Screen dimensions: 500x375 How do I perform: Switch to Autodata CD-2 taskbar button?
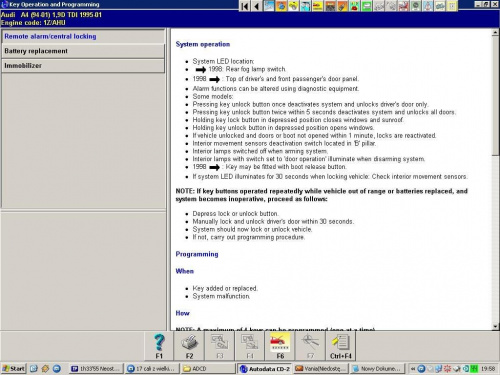pyautogui.click(x=265, y=369)
